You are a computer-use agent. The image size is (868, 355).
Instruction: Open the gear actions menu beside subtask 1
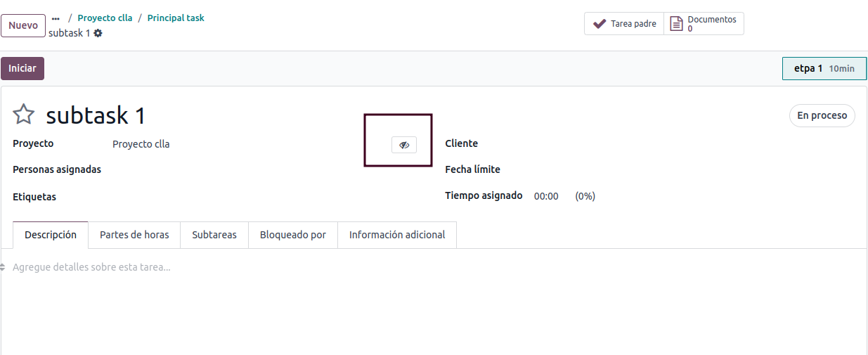(x=98, y=33)
